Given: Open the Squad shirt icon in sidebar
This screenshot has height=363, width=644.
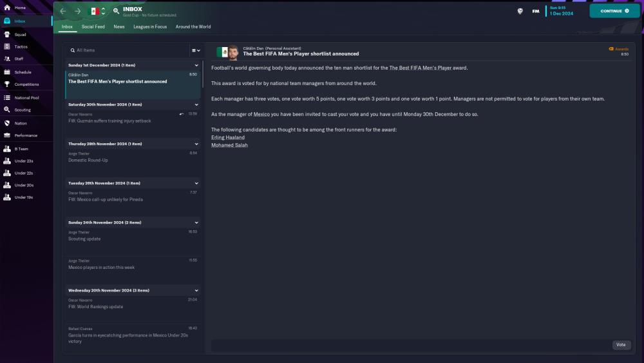Looking at the screenshot, I should tap(7, 35).
